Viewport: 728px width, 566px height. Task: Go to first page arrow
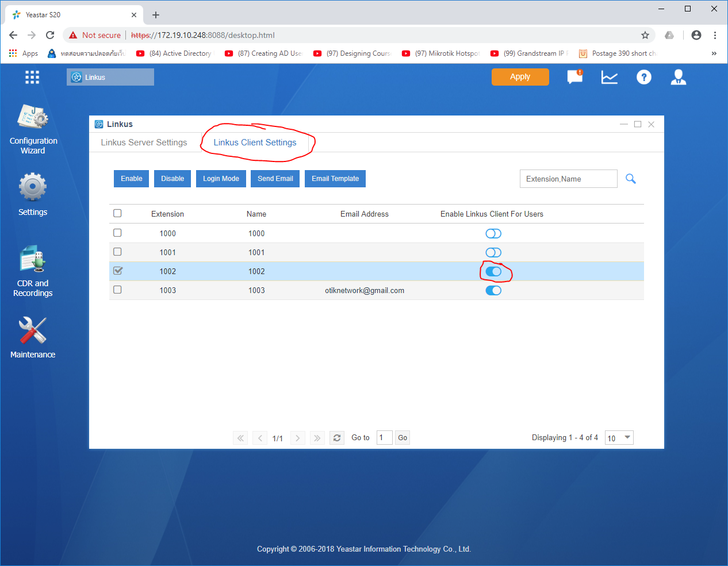[x=240, y=438]
